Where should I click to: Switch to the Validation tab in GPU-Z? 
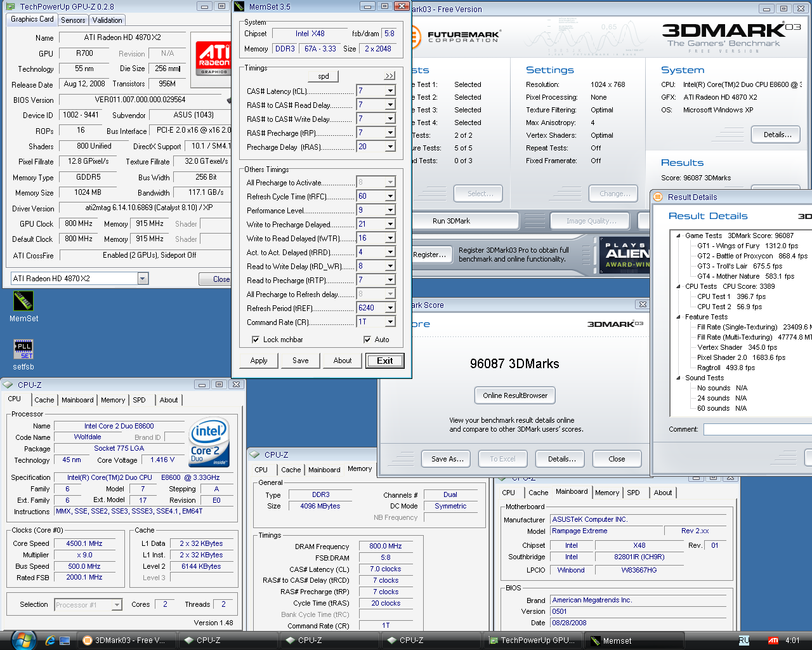tap(107, 20)
